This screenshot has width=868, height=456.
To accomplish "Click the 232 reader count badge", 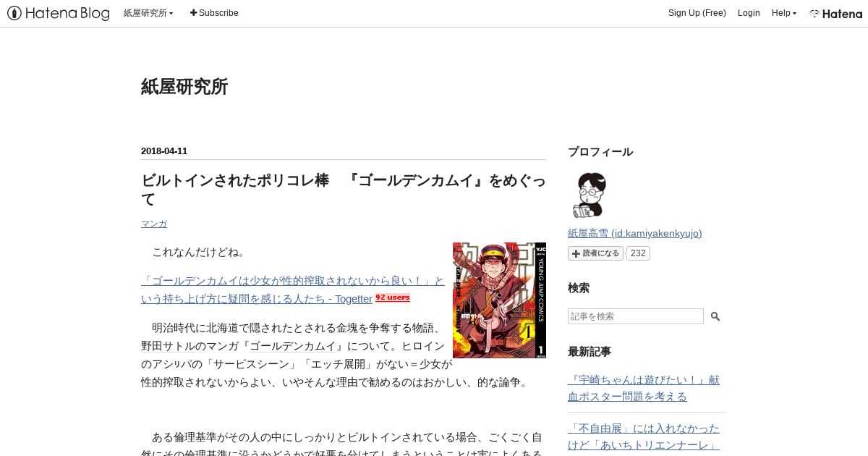I will (638, 253).
